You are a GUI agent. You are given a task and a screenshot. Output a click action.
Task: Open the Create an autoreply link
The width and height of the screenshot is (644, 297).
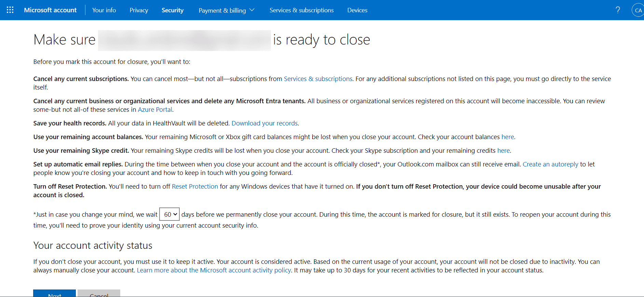(x=550, y=164)
